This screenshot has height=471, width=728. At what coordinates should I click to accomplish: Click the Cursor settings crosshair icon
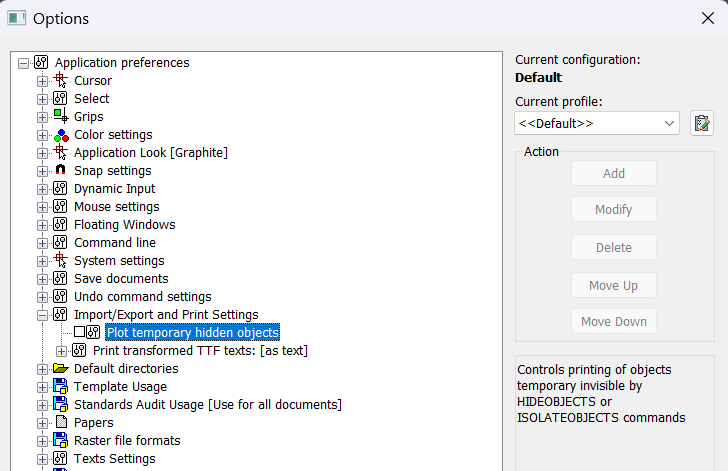click(x=60, y=81)
